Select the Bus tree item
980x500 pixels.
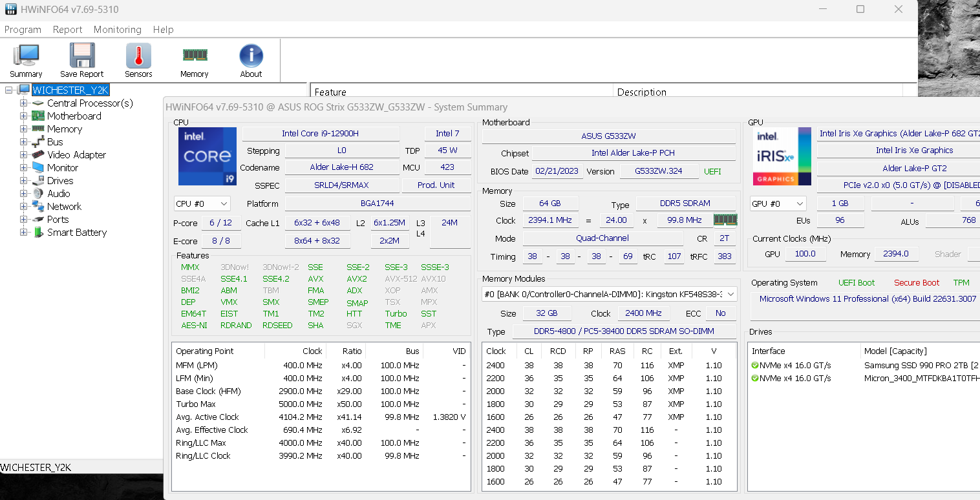click(x=55, y=142)
